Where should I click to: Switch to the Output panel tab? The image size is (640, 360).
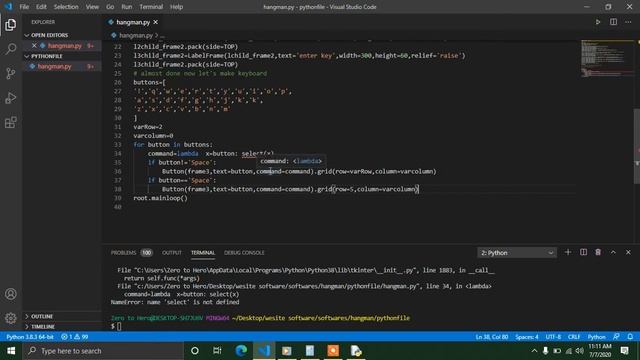(x=172, y=253)
